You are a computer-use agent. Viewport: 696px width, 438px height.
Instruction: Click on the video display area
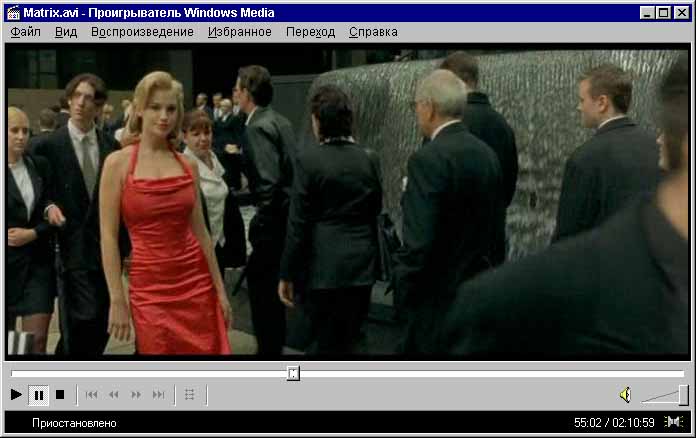(348, 202)
